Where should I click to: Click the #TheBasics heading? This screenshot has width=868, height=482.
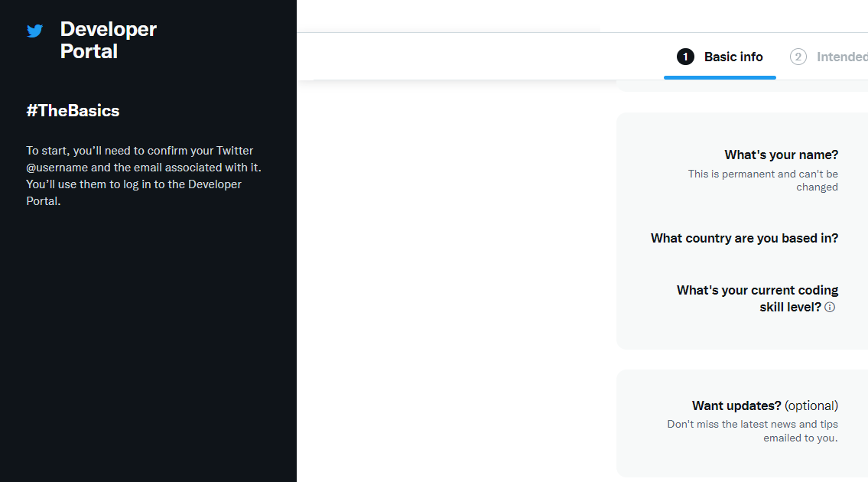point(73,111)
